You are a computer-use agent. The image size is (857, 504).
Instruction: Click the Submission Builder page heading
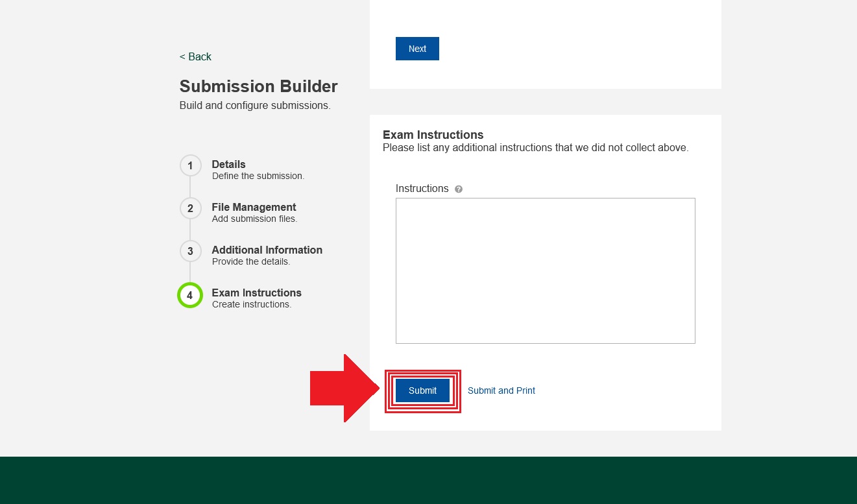258,86
